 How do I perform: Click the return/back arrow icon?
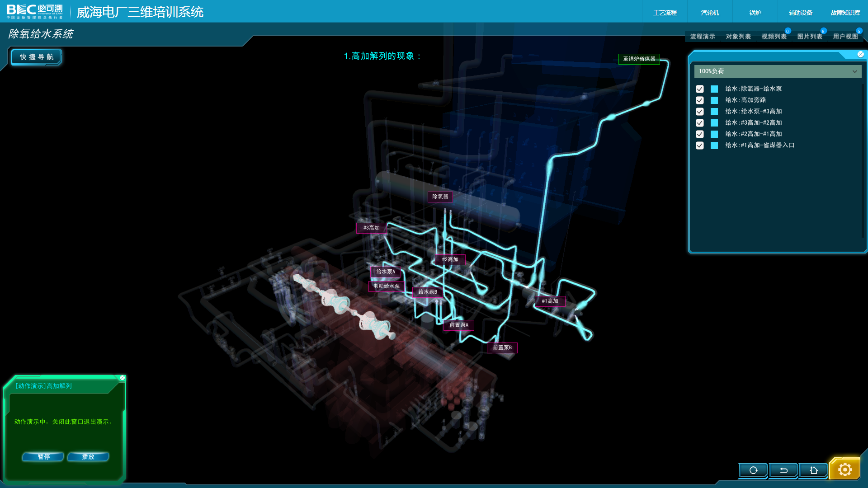point(783,470)
